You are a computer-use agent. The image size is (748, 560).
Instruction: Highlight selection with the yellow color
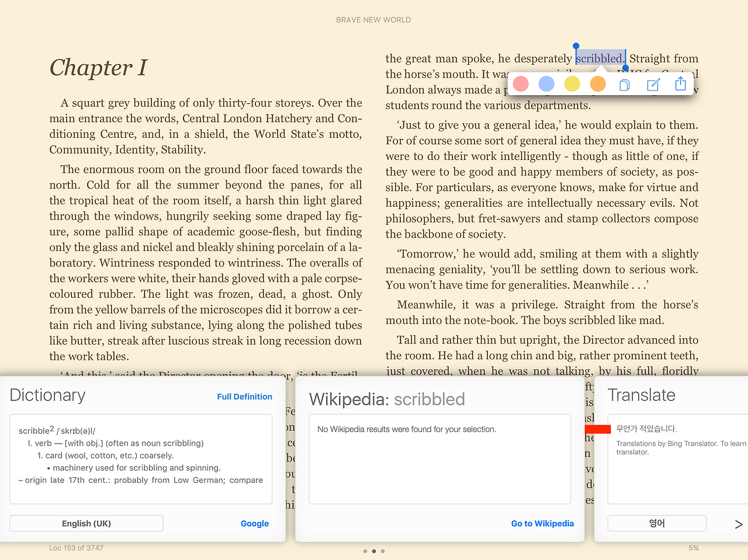(572, 84)
